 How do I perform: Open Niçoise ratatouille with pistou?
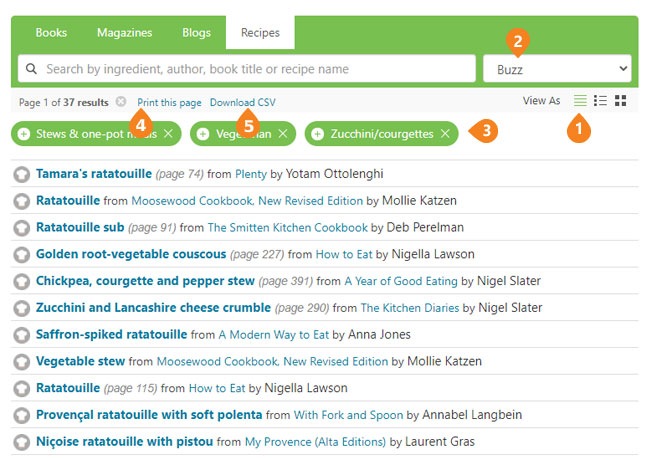coord(124,441)
